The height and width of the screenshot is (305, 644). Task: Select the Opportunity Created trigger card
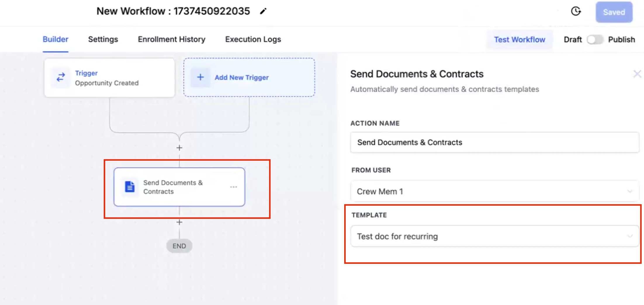coord(110,78)
